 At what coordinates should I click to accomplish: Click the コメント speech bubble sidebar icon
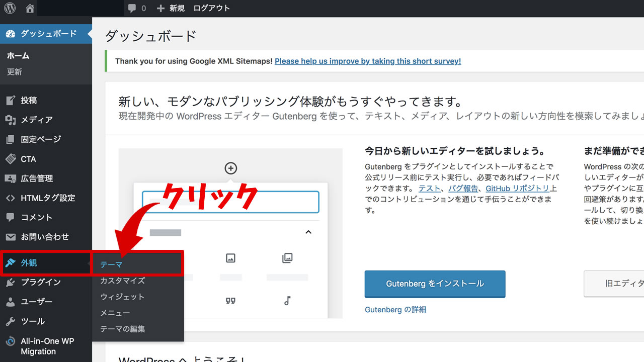point(11,218)
